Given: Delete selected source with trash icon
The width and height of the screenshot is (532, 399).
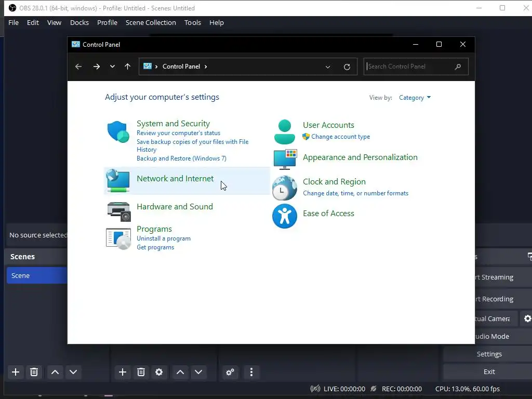Looking at the screenshot, I should point(141,372).
